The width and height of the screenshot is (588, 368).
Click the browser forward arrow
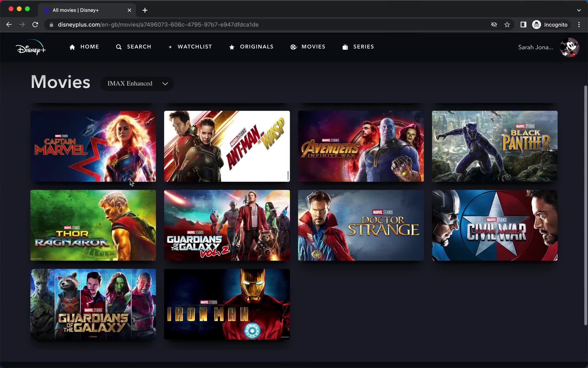pos(22,25)
